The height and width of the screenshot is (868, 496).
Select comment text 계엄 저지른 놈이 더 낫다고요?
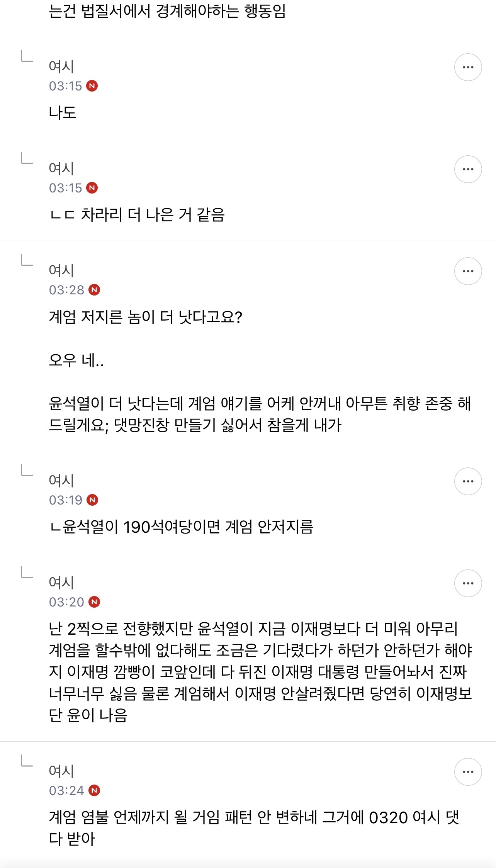[x=145, y=317]
